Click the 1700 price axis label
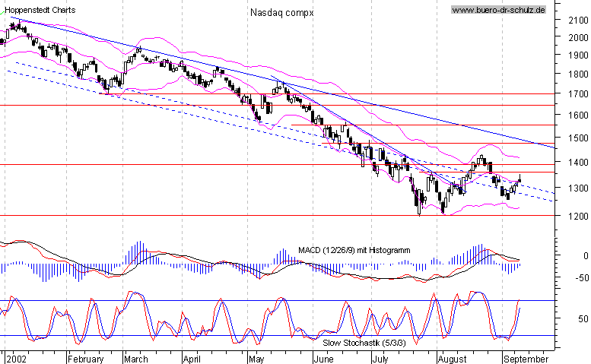The width and height of the screenshot is (591, 364). (x=578, y=93)
